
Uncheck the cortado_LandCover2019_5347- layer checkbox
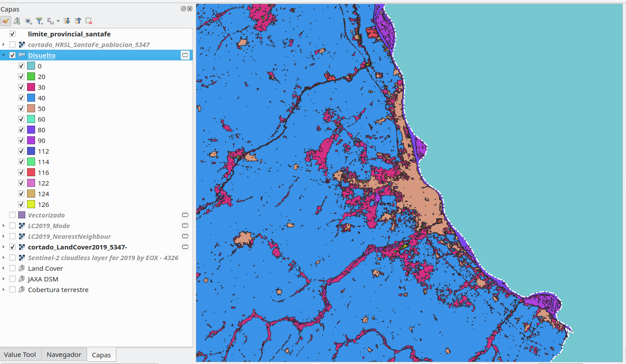point(12,247)
